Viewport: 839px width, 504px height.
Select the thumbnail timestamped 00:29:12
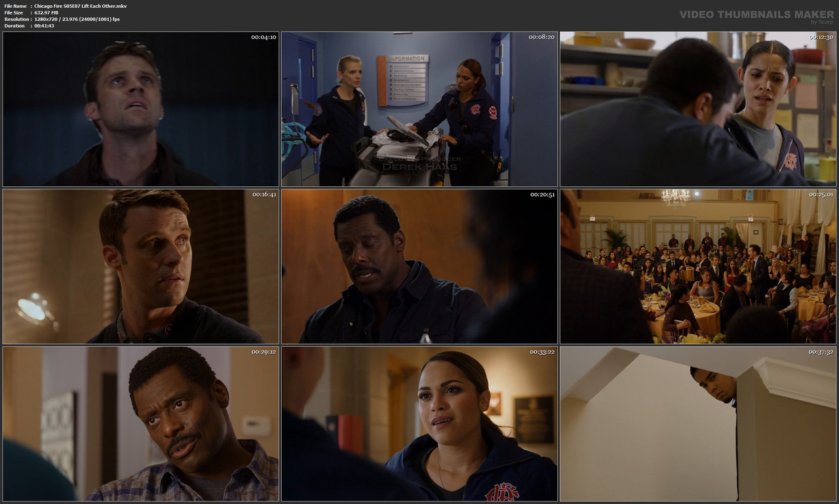point(141,424)
